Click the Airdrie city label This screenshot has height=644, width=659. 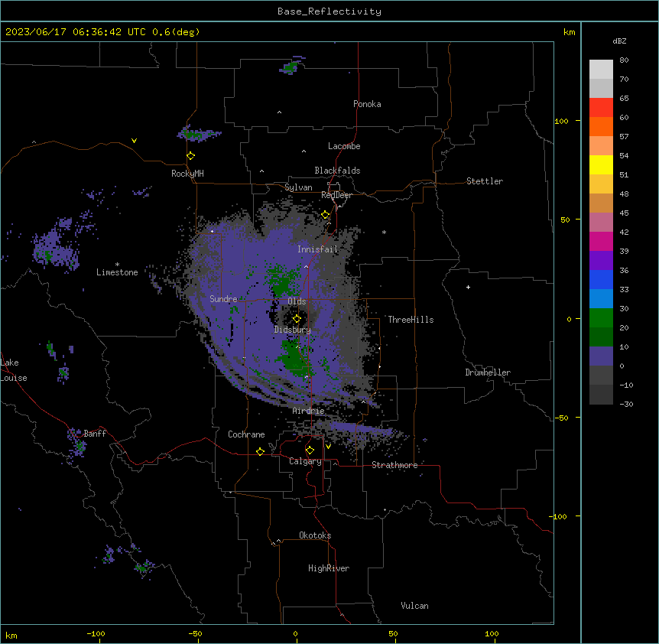coord(308,411)
